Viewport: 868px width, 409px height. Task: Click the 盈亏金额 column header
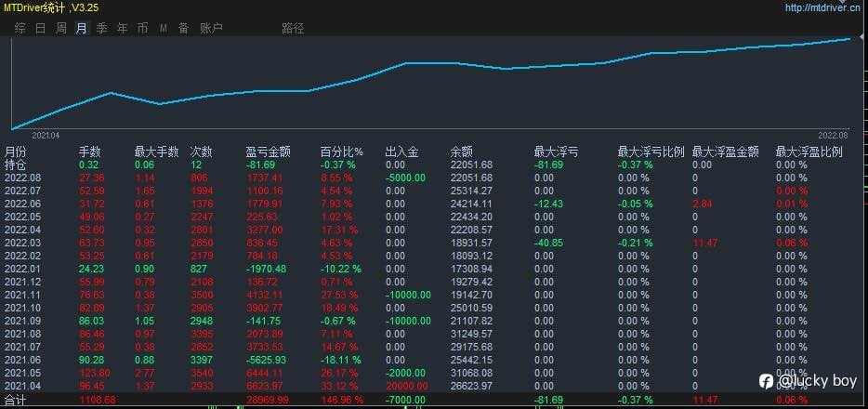pos(268,152)
